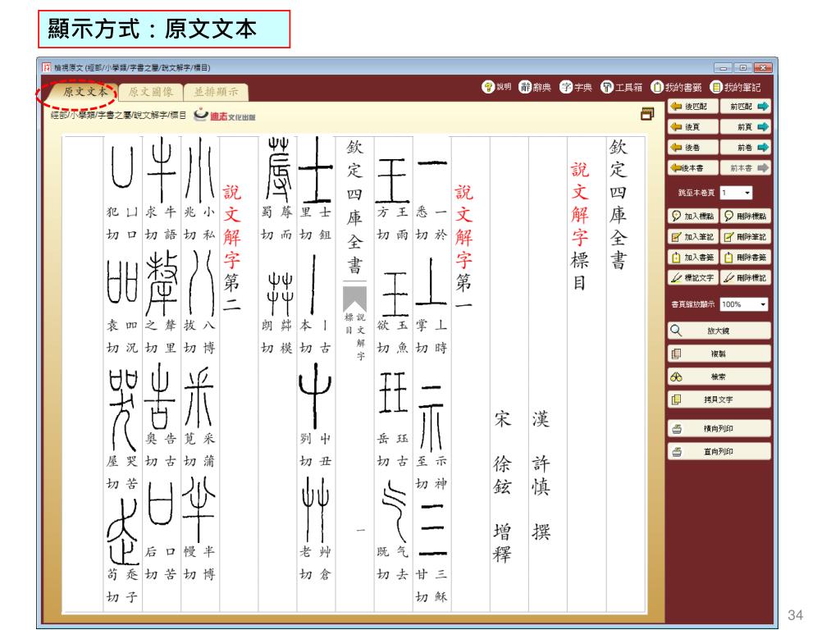Click the 複製 copy button

[x=719, y=354]
